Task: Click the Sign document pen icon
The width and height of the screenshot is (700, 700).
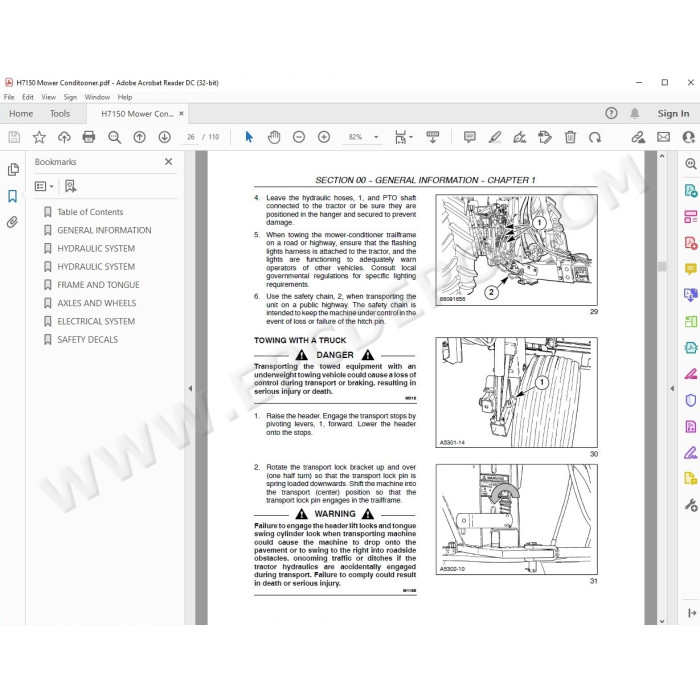Action: click(520, 137)
